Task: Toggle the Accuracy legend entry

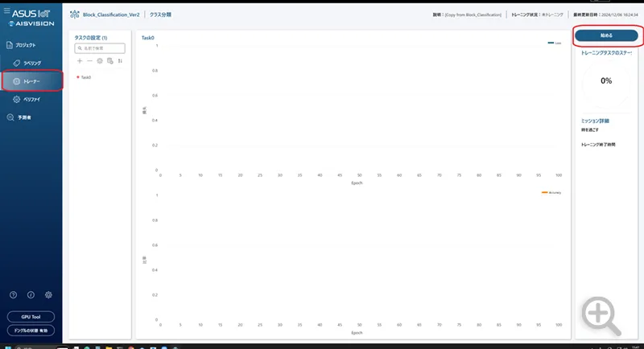Action: pyautogui.click(x=551, y=192)
